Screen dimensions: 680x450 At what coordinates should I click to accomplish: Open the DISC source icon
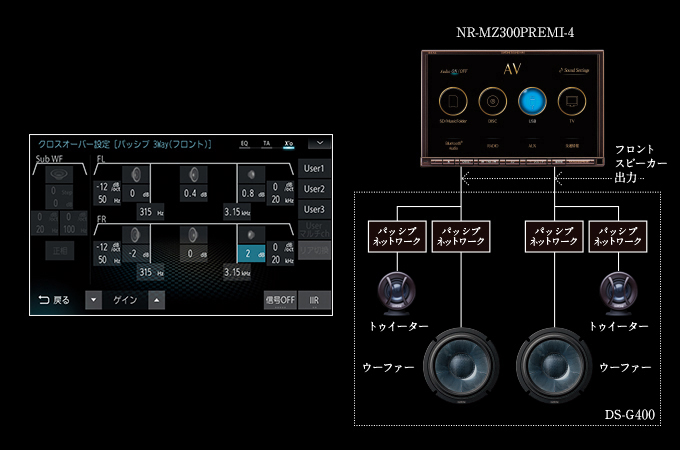(492, 102)
